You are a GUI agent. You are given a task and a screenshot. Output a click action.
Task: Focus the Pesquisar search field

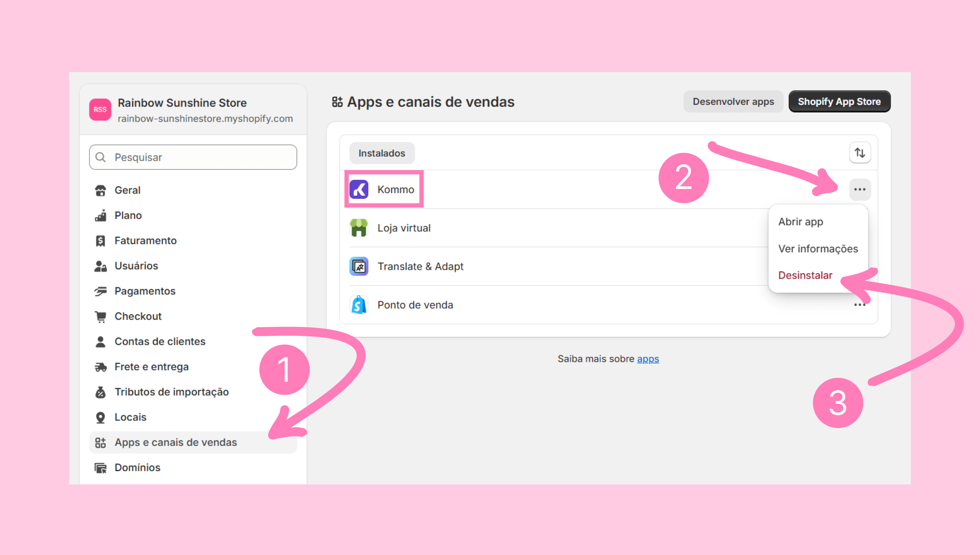(193, 157)
